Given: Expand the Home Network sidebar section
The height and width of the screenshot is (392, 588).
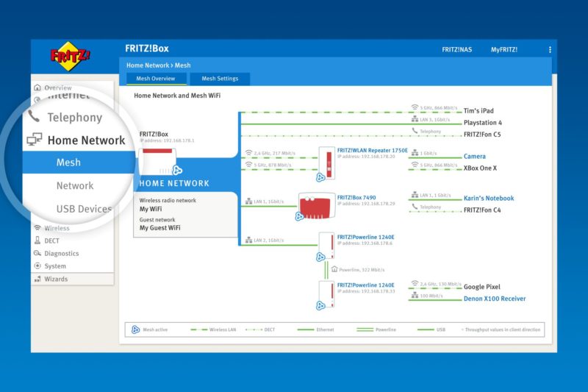Looking at the screenshot, I should point(86,140).
